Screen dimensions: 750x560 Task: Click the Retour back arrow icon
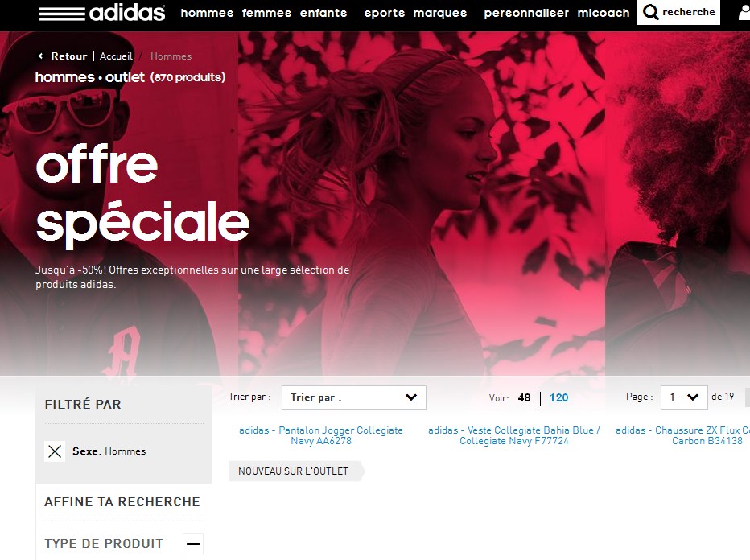click(41, 56)
